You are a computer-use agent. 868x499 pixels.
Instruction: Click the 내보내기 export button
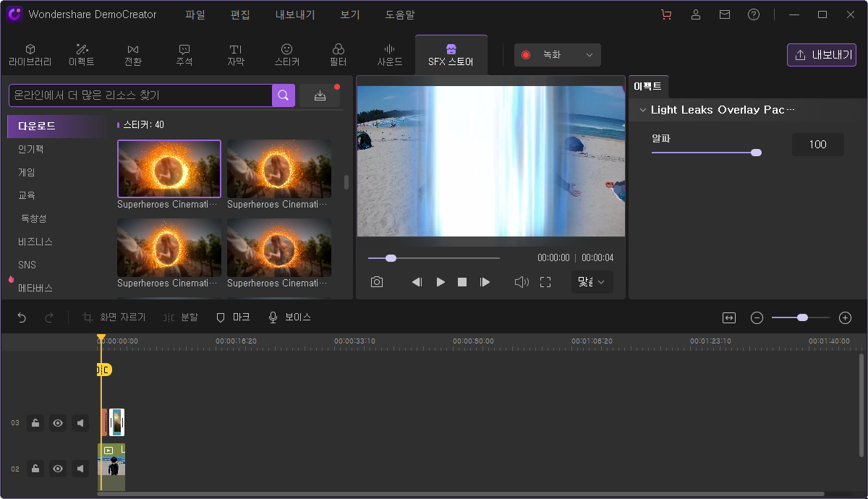[x=821, y=54]
